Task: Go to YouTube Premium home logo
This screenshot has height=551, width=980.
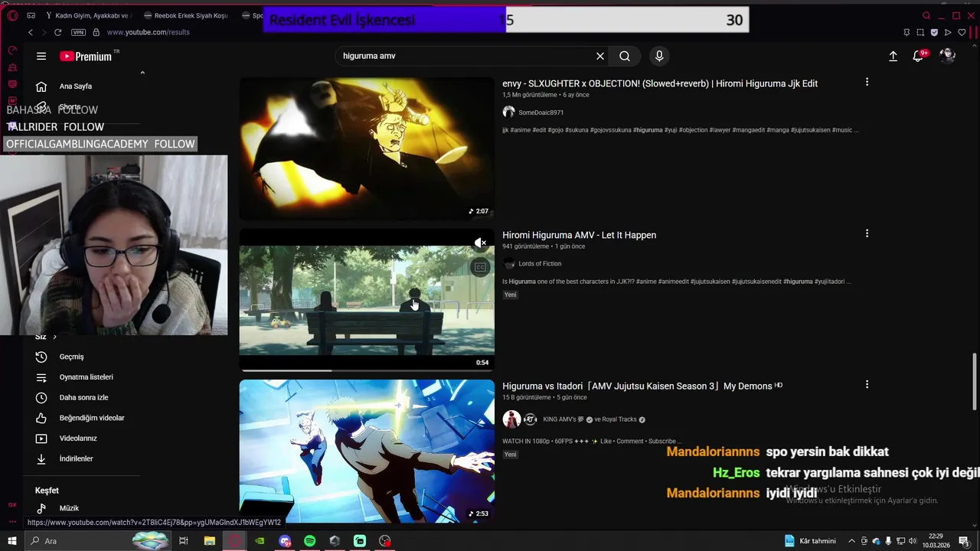Action: click(x=86, y=56)
